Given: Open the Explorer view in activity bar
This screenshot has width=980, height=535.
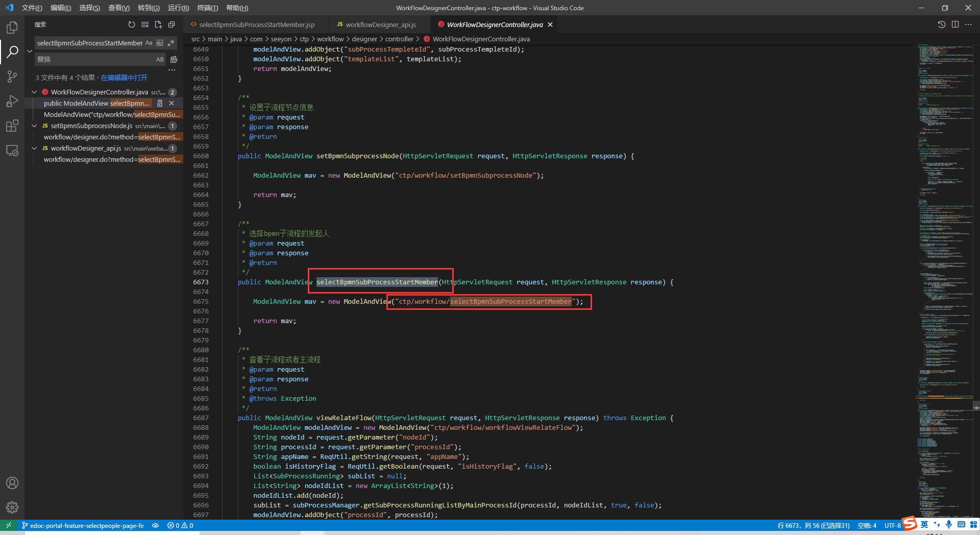Looking at the screenshot, I should tap(12, 27).
